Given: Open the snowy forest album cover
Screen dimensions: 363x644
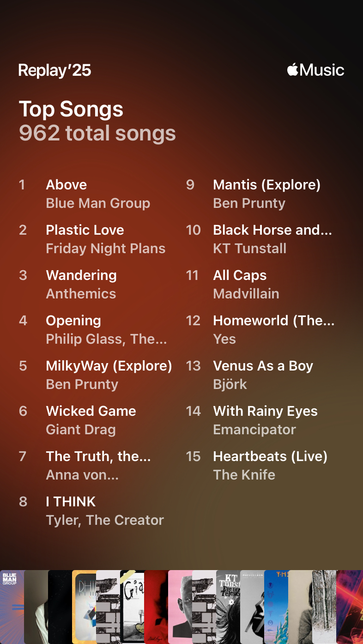Looking at the screenshot, I should click(324, 607).
